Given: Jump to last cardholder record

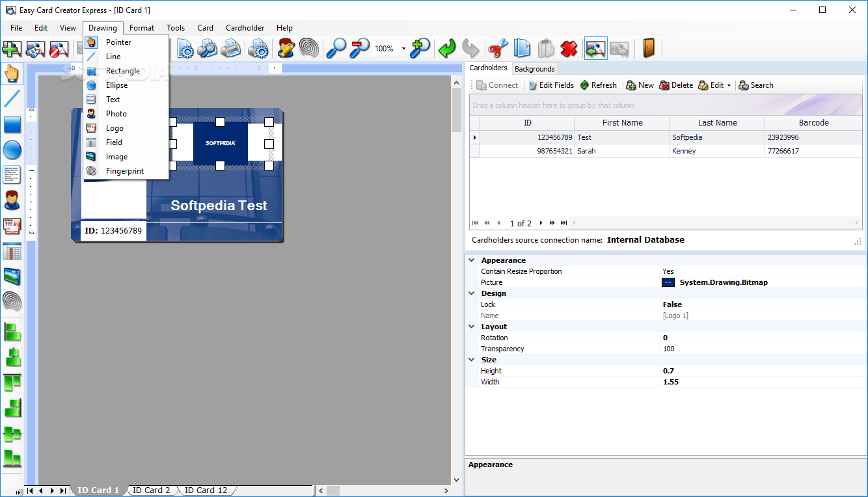Looking at the screenshot, I should [563, 223].
